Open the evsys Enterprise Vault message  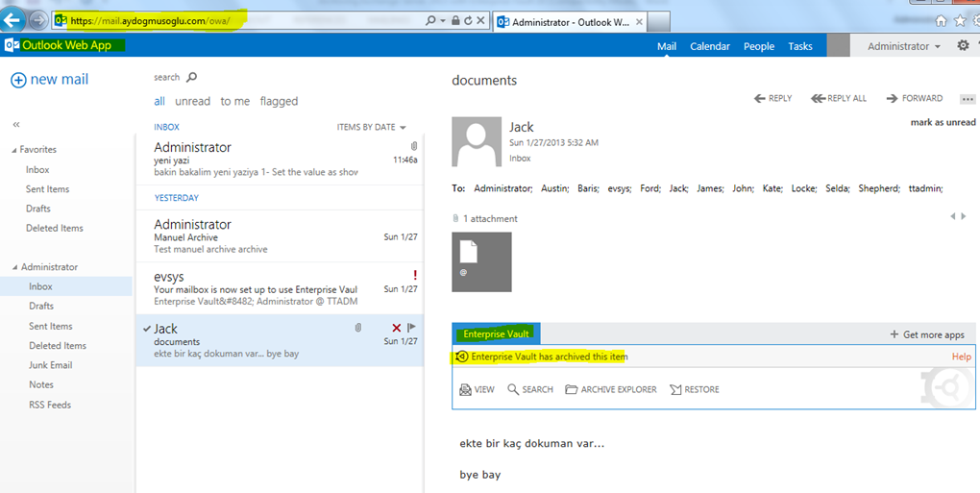[280, 288]
